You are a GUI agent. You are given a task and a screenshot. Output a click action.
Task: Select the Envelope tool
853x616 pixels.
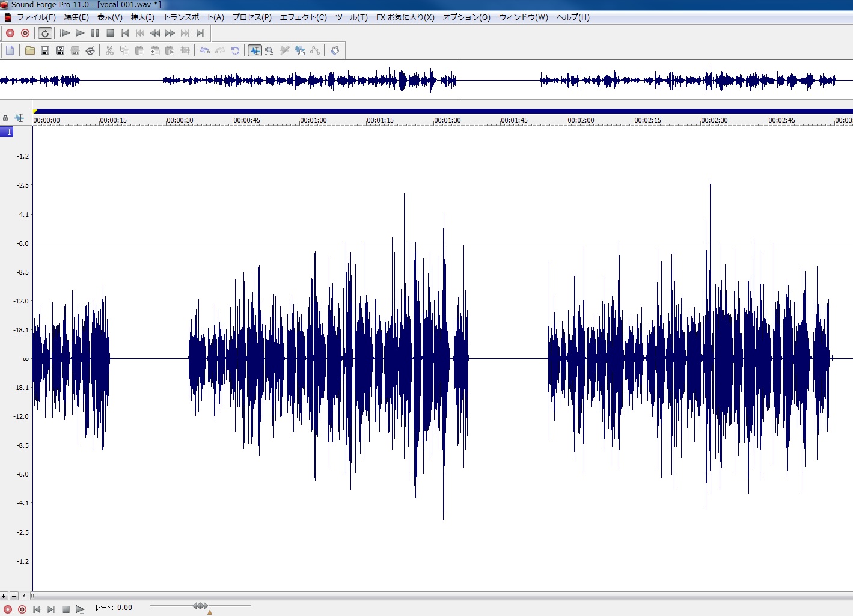pos(315,50)
